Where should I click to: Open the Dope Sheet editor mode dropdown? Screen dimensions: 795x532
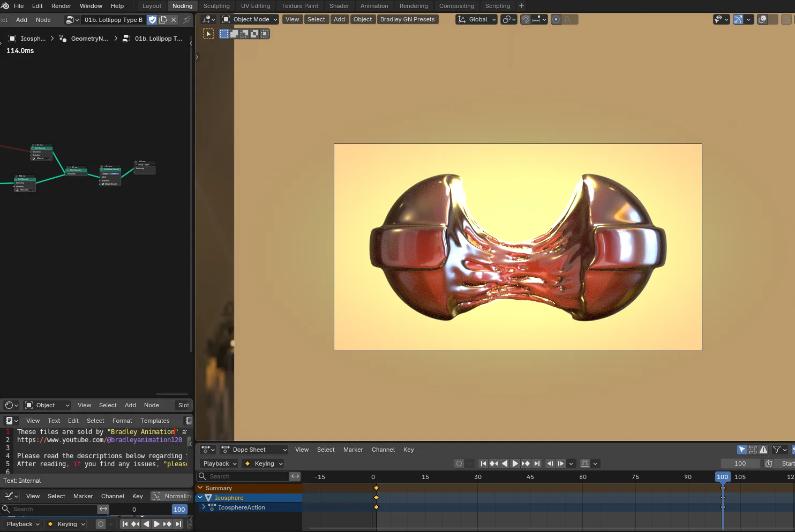coord(254,450)
